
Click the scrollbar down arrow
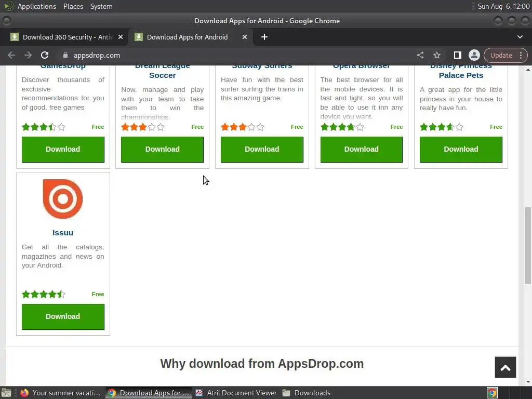(x=528, y=382)
